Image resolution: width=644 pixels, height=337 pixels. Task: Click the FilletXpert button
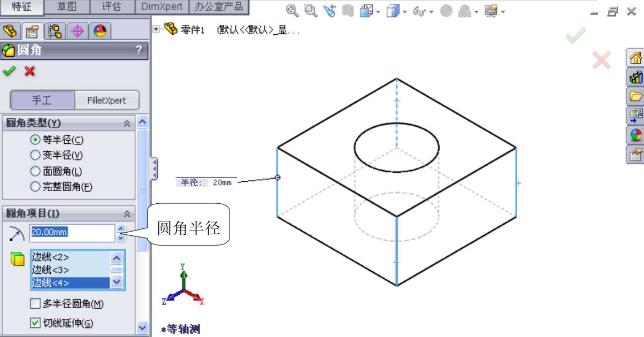pyautogui.click(x=107, y=100)
